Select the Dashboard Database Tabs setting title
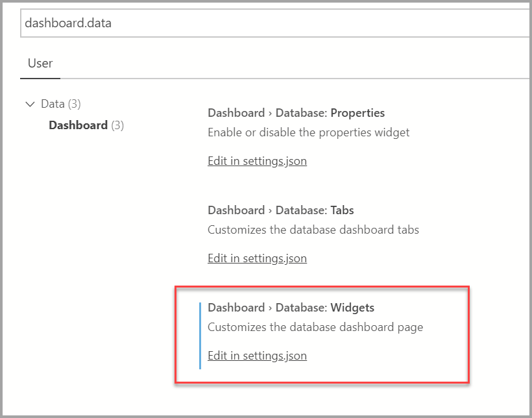The image size is (532, 418). pyautogui.click(x=280, y=210)
